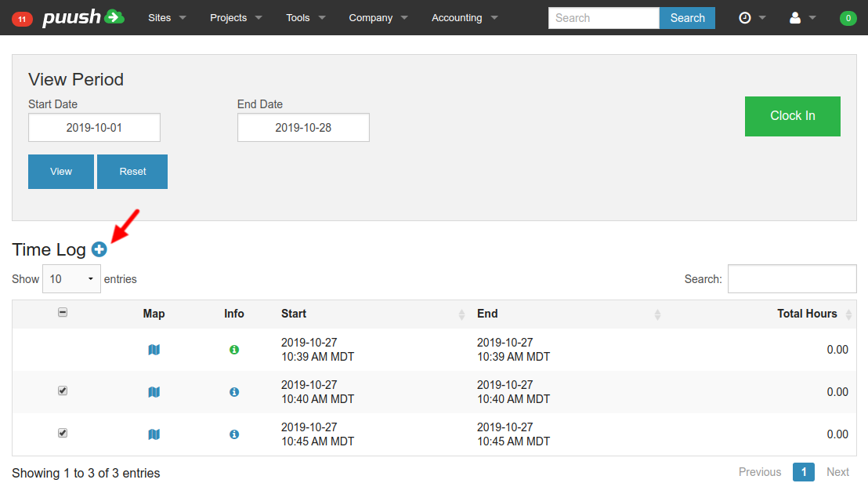Uncheck the 10:45 AM entry checkbox
Screen dimensions: 868x494
(x=63, y=433)
